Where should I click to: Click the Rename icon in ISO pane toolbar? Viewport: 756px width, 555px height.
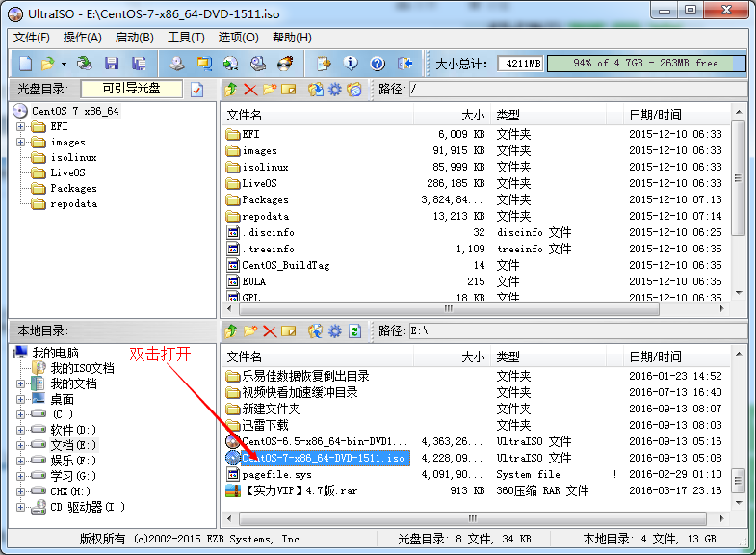(x=288, y=90)
